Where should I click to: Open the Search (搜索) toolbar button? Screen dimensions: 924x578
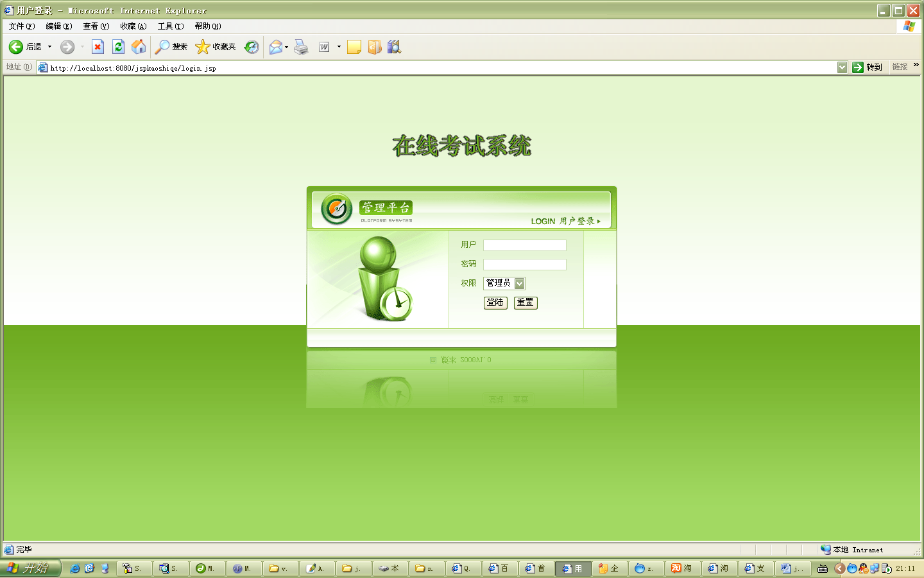[x=171, y=47]
